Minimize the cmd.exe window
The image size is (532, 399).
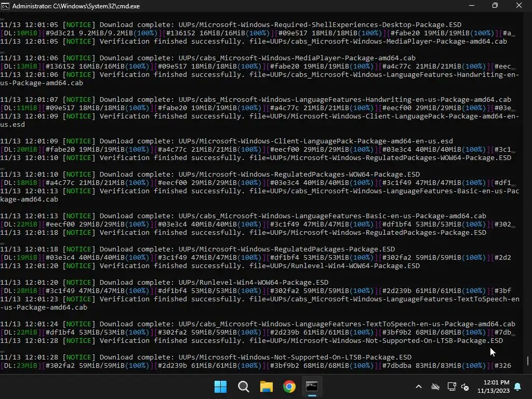tap(472, 6)
